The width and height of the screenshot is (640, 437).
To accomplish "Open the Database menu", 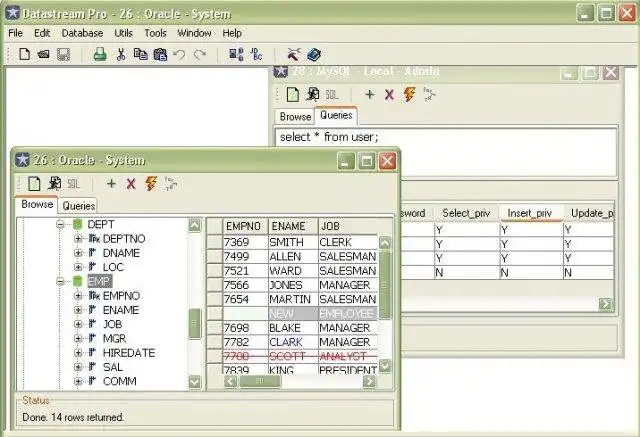I will tap(82, 33).
